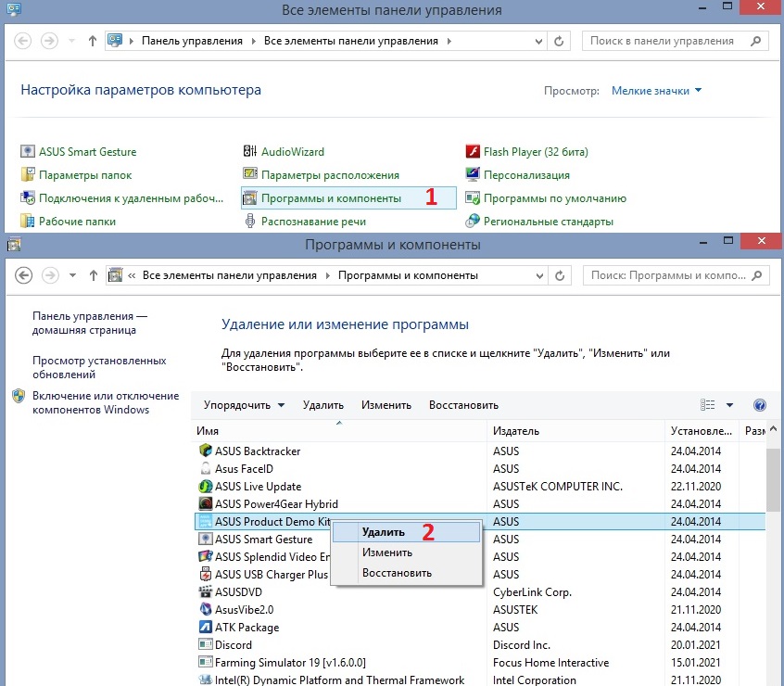Screen dimensions: 784x686
Task: Open Параметры папок icon
Action: pos(27,174)
